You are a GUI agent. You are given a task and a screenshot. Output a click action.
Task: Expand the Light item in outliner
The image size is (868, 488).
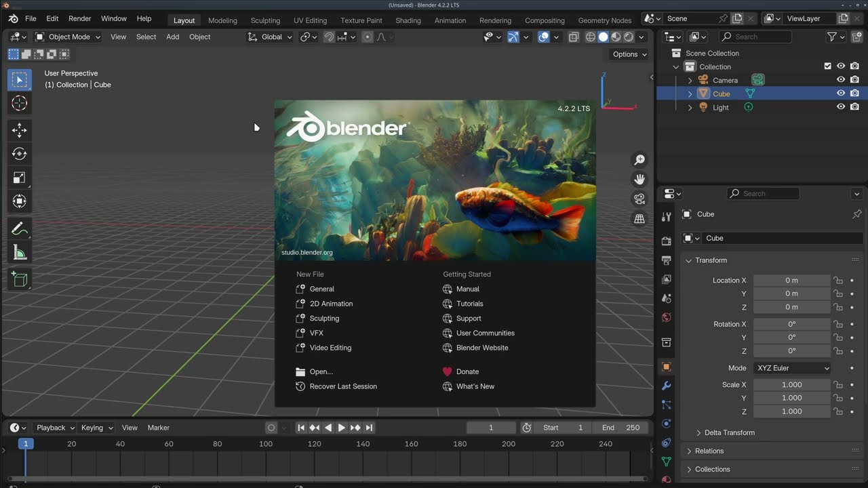690,108
